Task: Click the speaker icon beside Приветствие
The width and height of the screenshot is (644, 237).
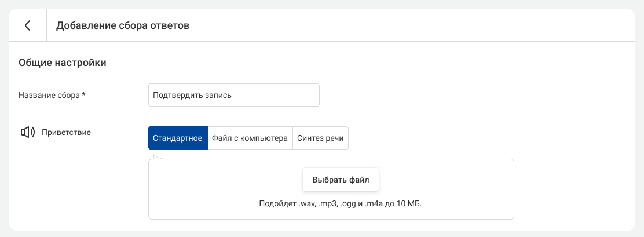Action: [x=28, y=132]
